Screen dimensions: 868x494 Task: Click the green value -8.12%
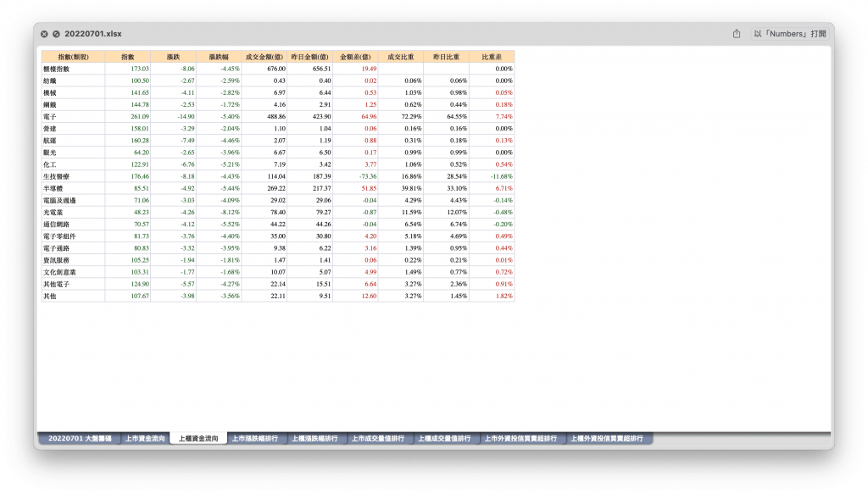click(230, 213)
